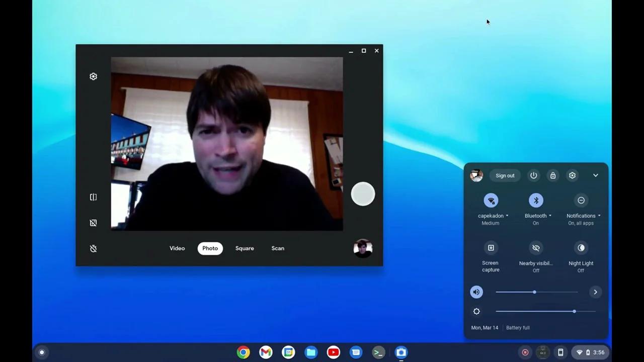
Task: Switch to Scan mode
Action: 278,248
